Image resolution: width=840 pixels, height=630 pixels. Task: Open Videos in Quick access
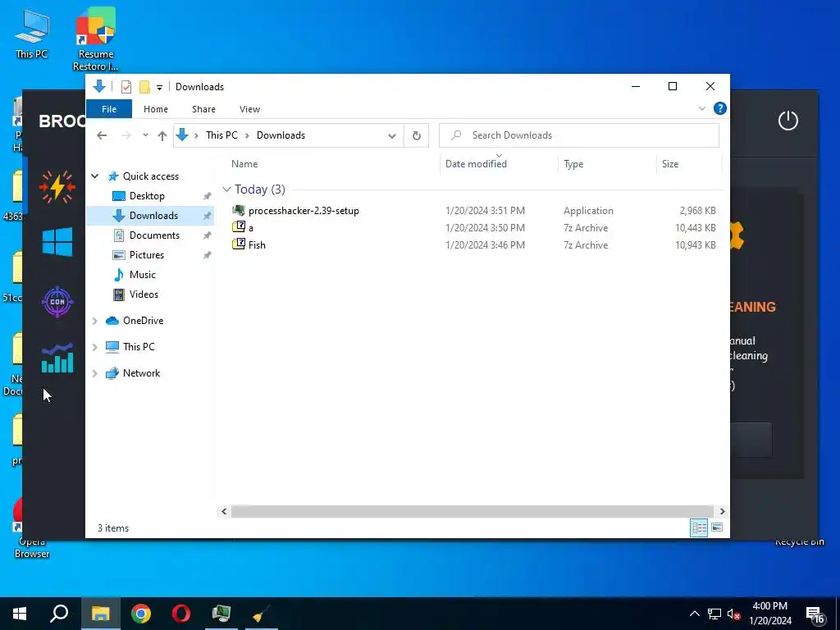[144, 294]
